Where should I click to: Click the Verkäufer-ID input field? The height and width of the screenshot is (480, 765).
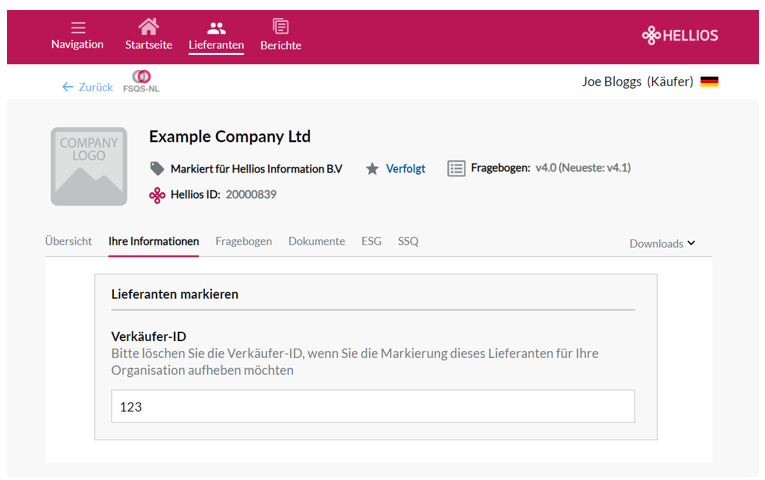(x=373, y=406)
